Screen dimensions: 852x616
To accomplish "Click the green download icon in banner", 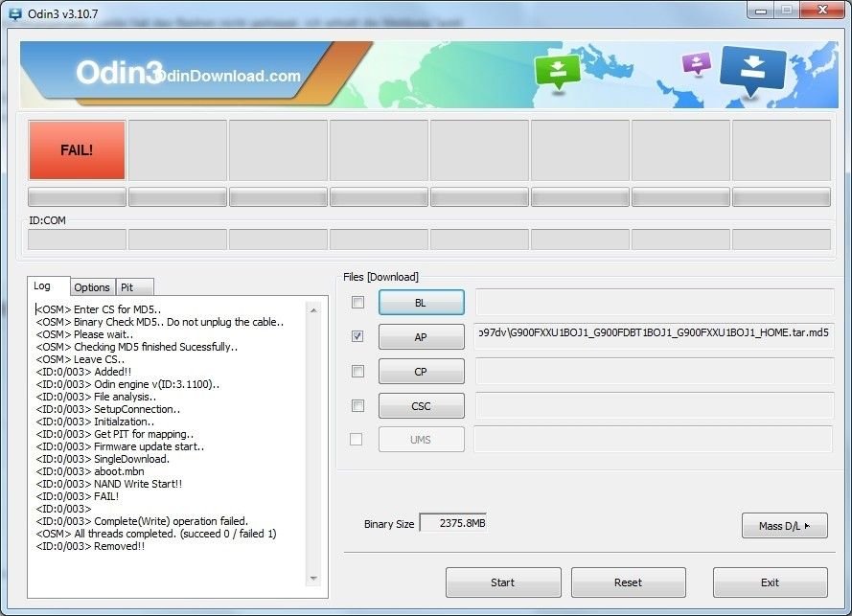I will click(x=558, y=70).
